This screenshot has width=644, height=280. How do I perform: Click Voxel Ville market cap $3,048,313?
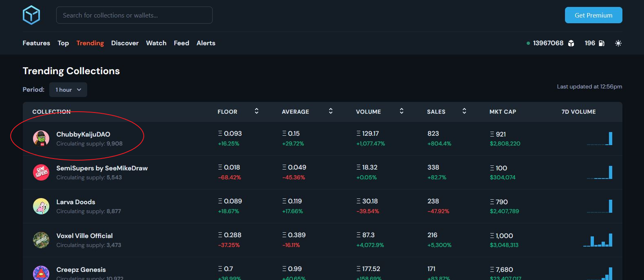504,245
